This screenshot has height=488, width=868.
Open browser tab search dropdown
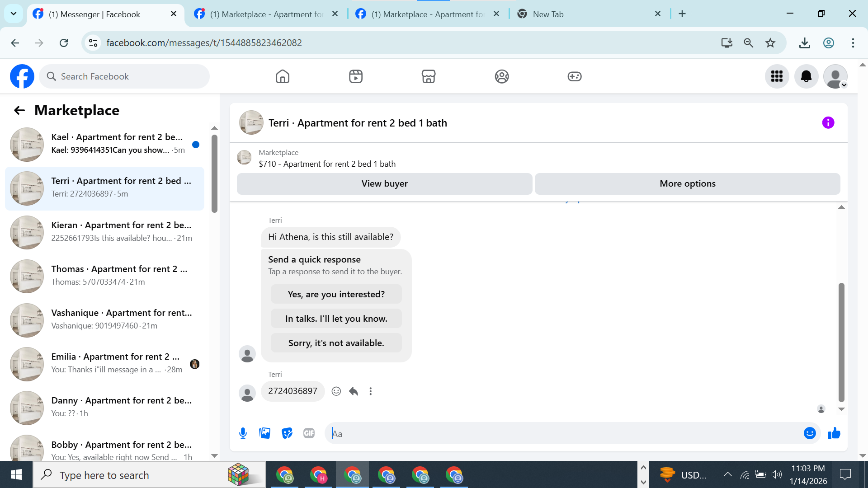[14, 14]
